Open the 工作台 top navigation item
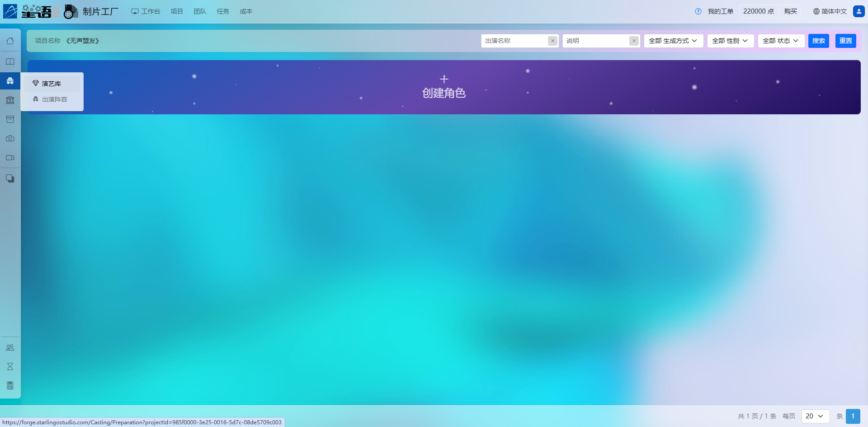This screenshot has height=427, width=868. point(146,11)
